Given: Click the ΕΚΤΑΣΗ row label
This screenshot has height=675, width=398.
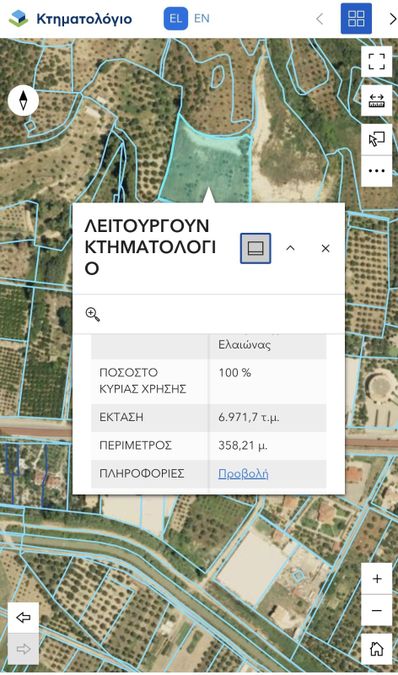Looking at the screenshot, I should click(121, 417).
